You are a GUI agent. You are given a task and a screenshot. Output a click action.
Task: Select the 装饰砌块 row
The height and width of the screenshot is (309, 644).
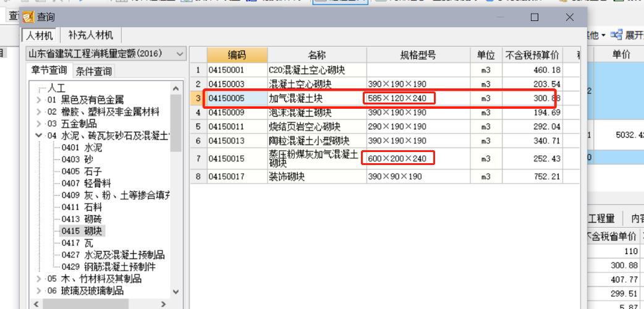385,177
